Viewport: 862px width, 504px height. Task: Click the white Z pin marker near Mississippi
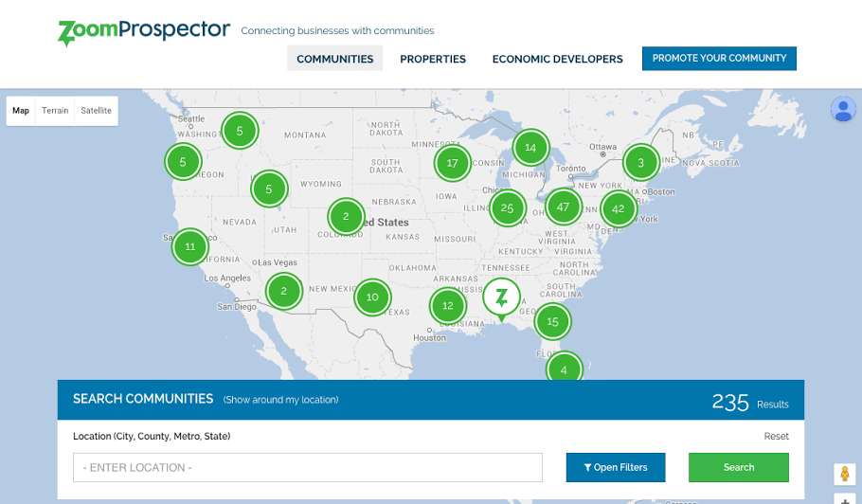[x=501, y=298]
